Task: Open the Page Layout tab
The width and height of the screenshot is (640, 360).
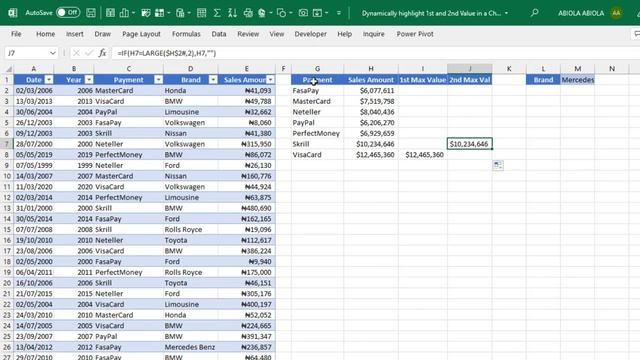Action: coord(141,34)
